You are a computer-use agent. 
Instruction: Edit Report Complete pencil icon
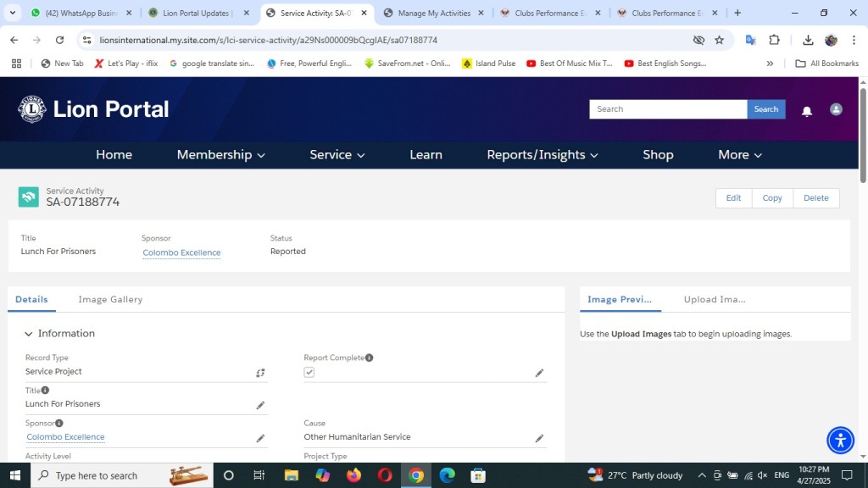[539, 373]
